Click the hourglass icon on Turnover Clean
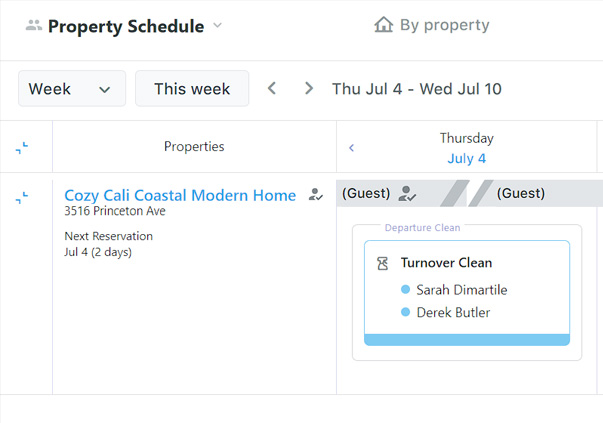Viewport: 603px width, 423px height. pyautogui.click(x=383, y=264)
